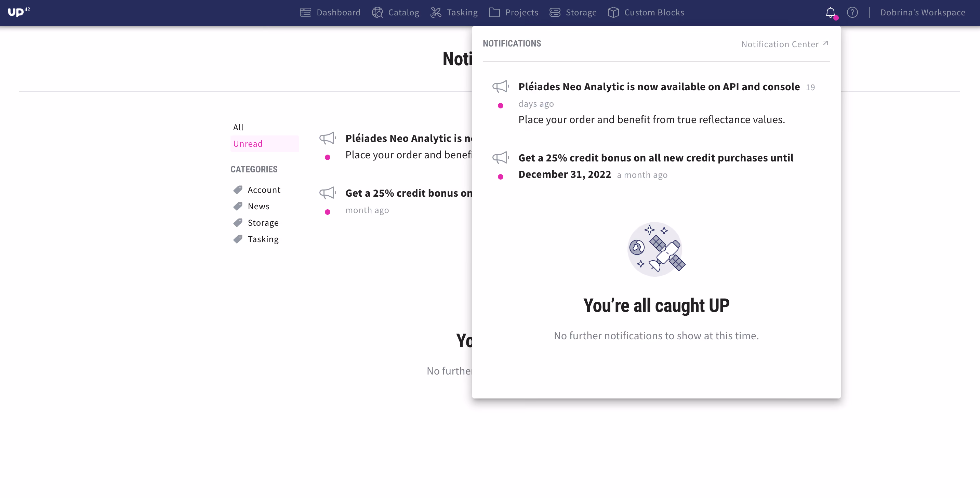This screenshot has height=498, width=980.
Task: Click 'Place your order and benefit from true reflectance values.'
Action: [x=652, y=119]
